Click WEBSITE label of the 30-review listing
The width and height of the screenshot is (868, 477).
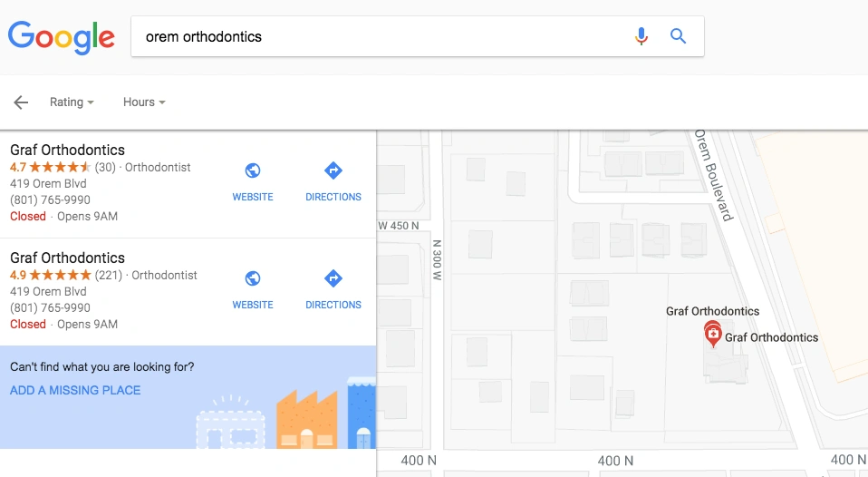click(253, 197)
